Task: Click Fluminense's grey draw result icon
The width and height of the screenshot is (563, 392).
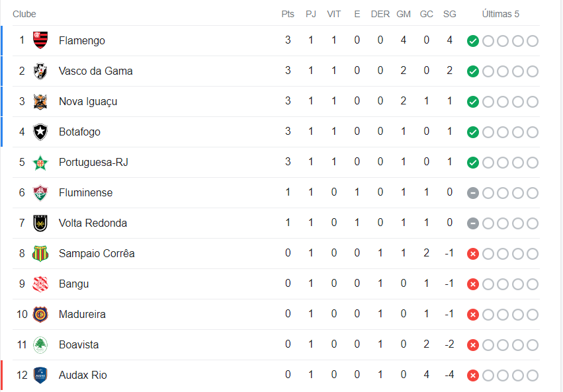Action: point(472,193)
